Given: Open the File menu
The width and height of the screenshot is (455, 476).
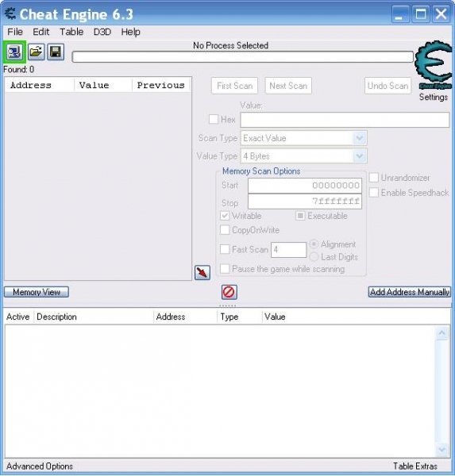Looking at the screenshot, I should (15, 32).
